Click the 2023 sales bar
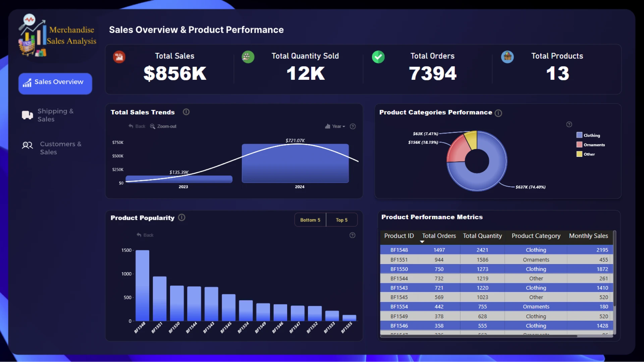 click(179, 179)
